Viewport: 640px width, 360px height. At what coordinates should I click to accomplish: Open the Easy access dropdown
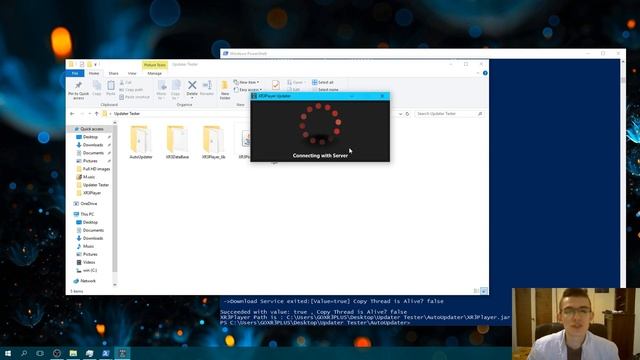pyautogui.click(x=248, y=90)
